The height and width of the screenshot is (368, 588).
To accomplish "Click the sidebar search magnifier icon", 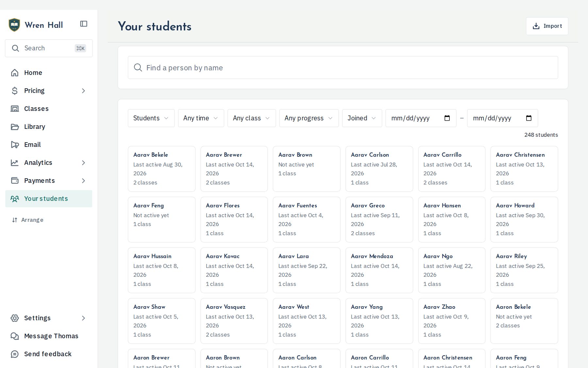I will point(15,48).
